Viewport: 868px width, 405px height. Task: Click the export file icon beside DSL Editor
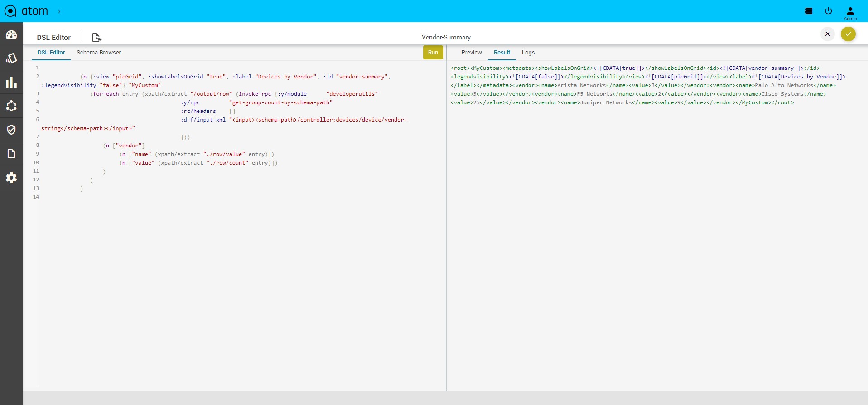coord(96,37)
